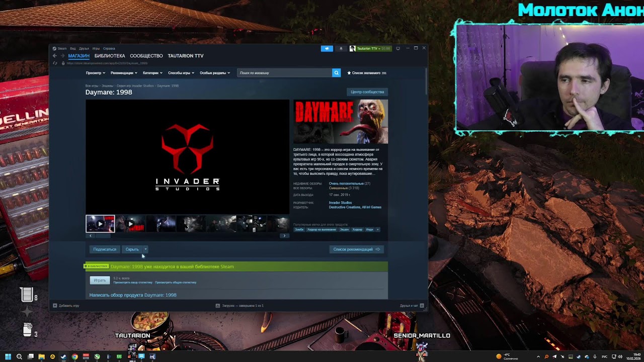
Task: Open the All in! Games publisher link
Action: click(x=372, y=207)
